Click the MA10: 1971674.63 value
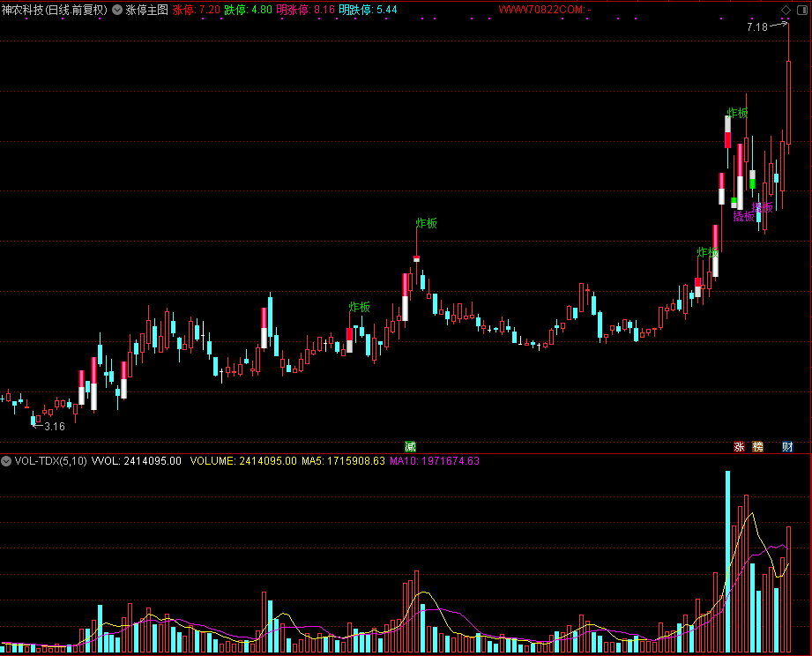The image size is (812, 656). point(435,461)
